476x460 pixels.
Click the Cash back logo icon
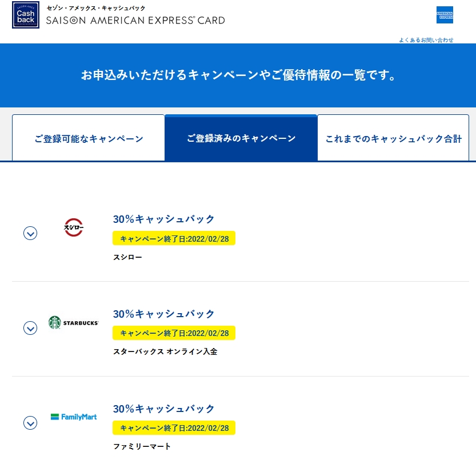tap(26, 15)
